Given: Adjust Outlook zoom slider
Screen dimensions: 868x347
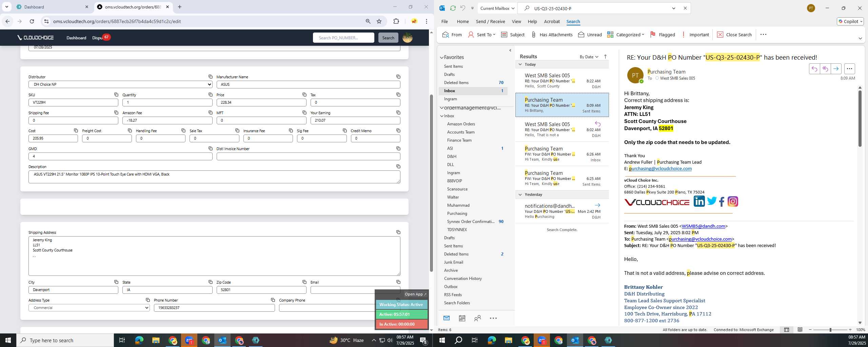Looking at the screenshot, I should pyautogui.click(x=830, y=330).
